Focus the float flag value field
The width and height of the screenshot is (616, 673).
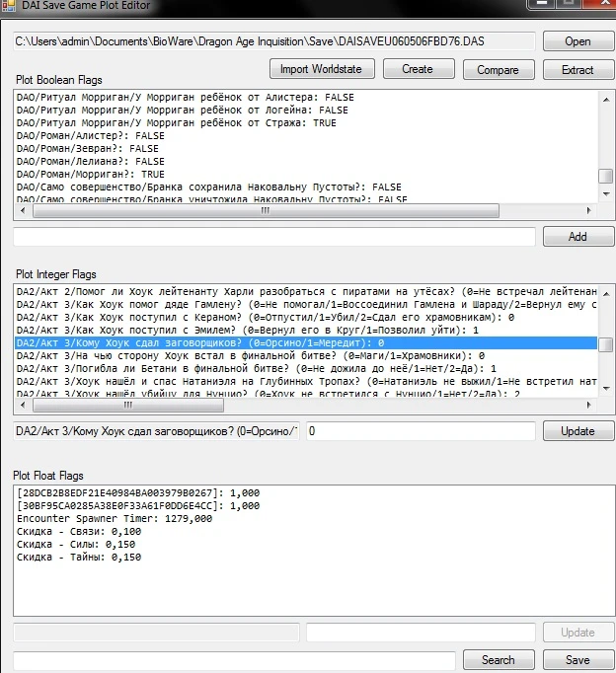pyautogui.click(x=421, y=633)
